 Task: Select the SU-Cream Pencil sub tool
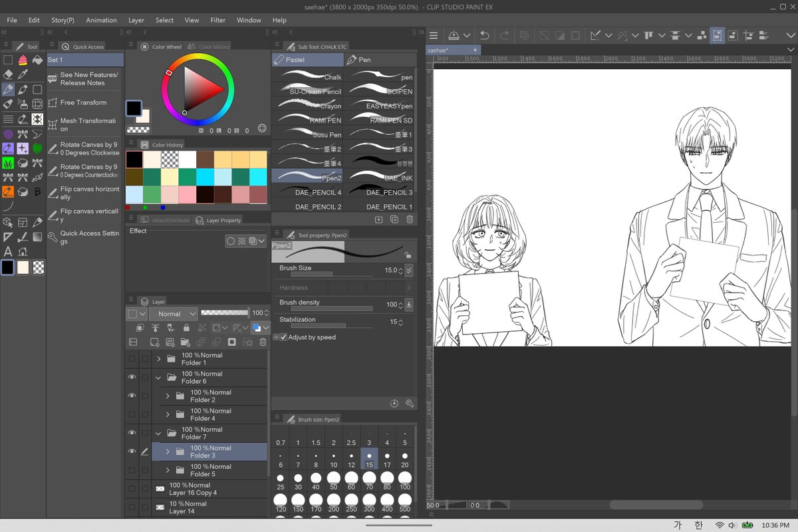pos(308,91)
